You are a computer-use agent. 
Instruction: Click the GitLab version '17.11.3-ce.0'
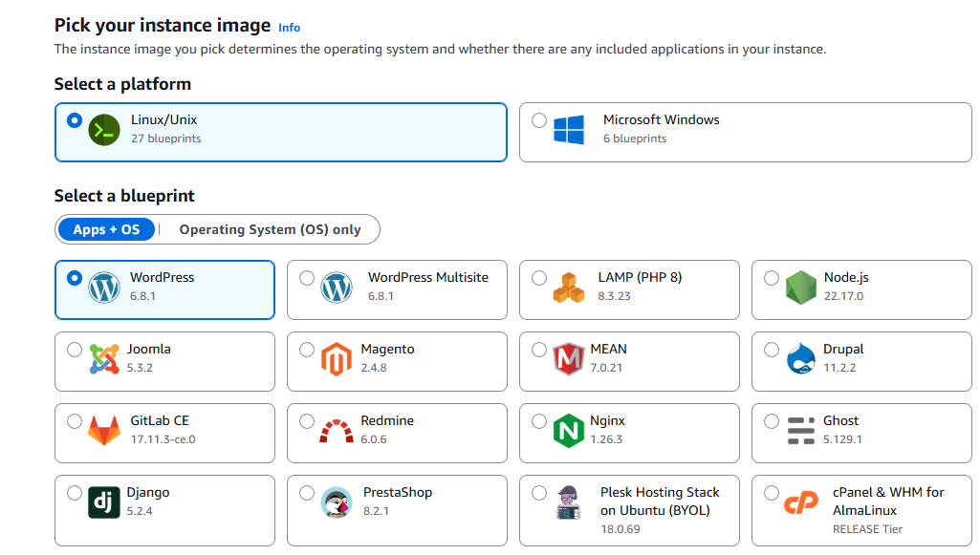(163, 439)
